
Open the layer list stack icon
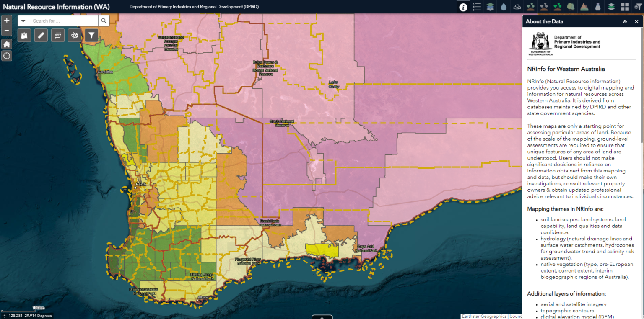[x=490, y=7]
